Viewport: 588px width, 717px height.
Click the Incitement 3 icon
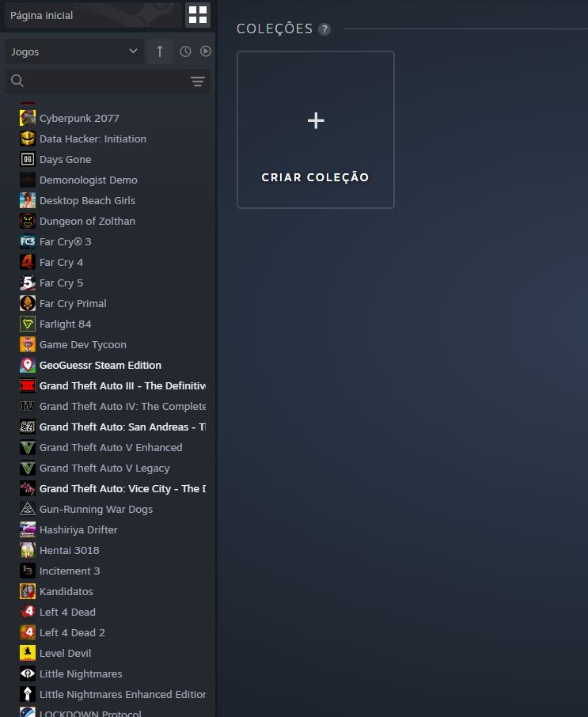(28, 571)
